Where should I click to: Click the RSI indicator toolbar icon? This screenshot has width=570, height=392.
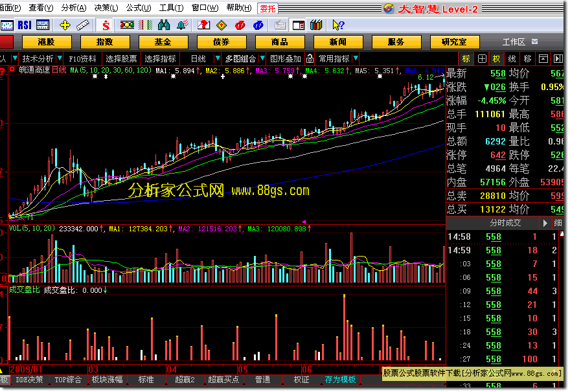click(25, 25)
